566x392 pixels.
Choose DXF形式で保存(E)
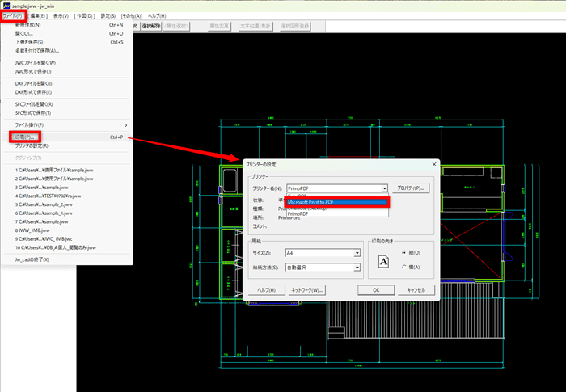67,92
